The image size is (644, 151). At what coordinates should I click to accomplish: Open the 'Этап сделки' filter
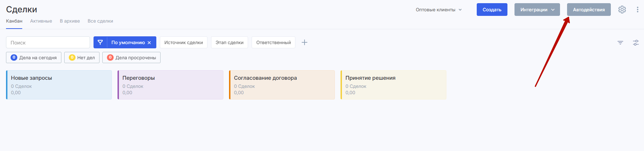(229, 42)
